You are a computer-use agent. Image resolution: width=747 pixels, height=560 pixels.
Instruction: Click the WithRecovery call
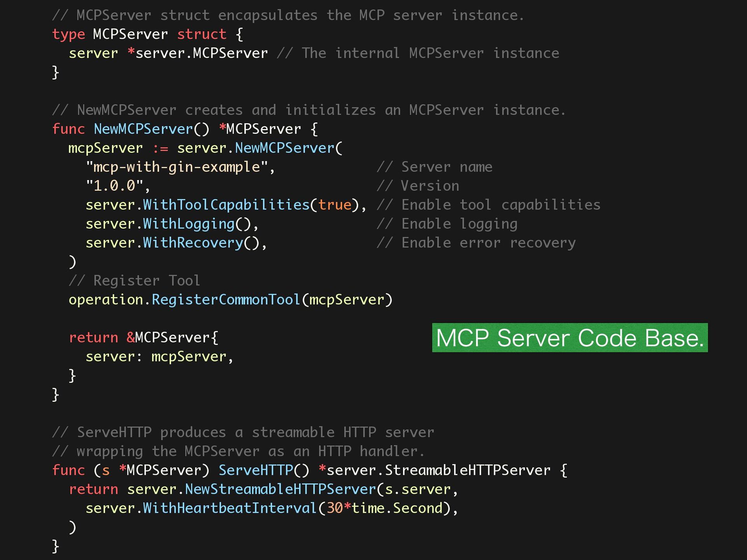click(193, 243)
